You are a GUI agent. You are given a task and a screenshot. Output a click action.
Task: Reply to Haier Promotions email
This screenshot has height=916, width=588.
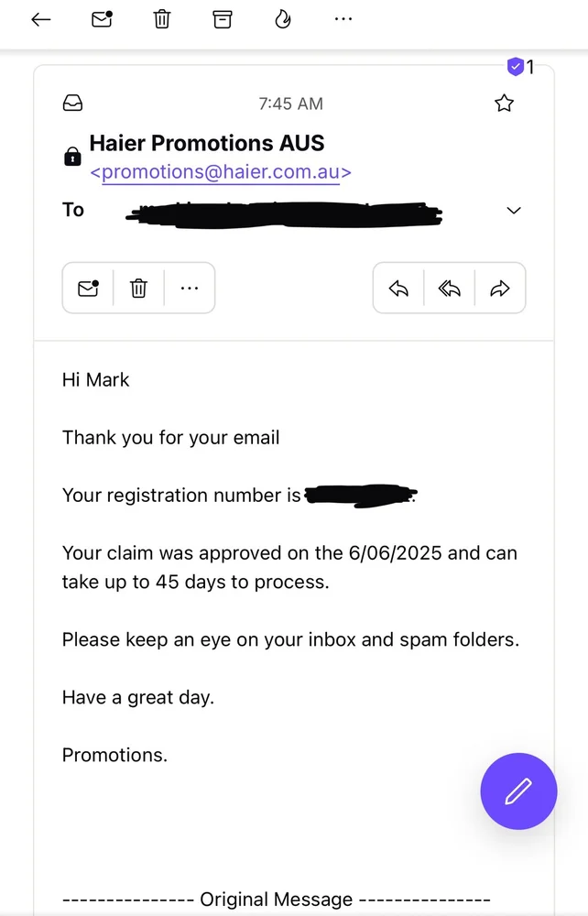pos(398,289)
